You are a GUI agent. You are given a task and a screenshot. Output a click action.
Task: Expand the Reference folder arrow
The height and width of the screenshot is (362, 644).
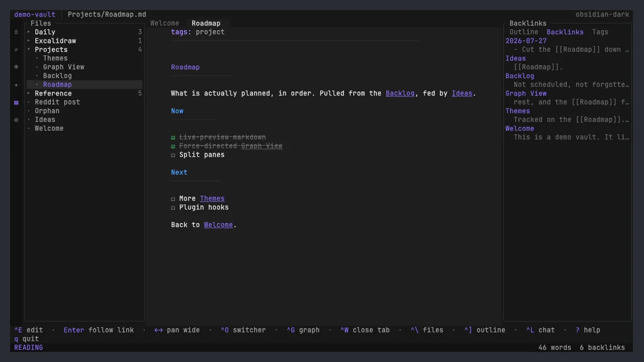point(29,94)
